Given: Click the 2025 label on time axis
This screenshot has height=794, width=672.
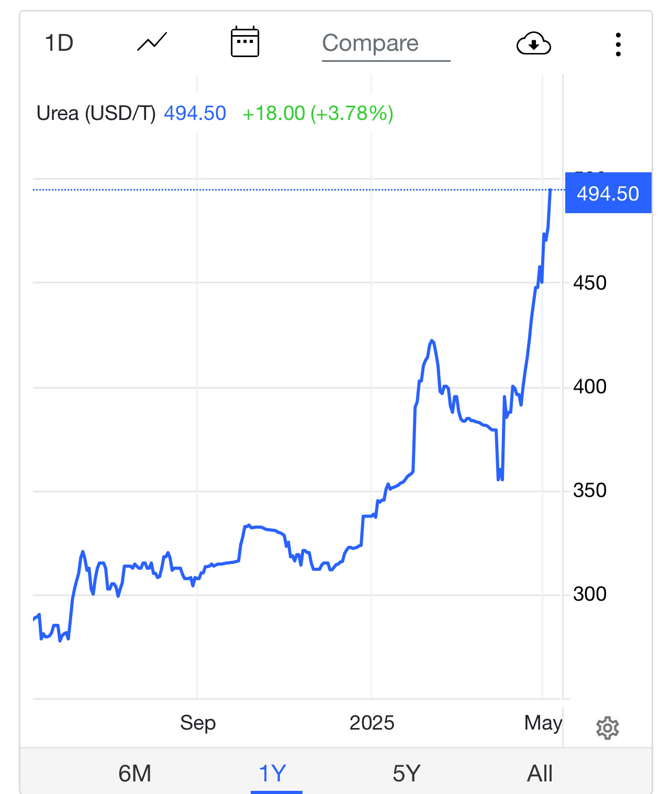Looking at the screenshot, I should (372, 723).
